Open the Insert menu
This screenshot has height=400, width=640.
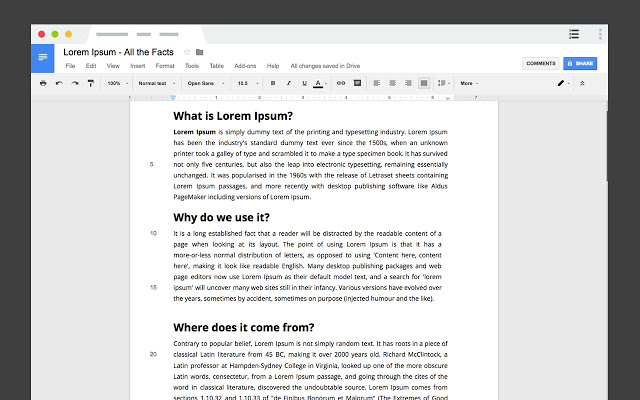[x=138, y=66]
